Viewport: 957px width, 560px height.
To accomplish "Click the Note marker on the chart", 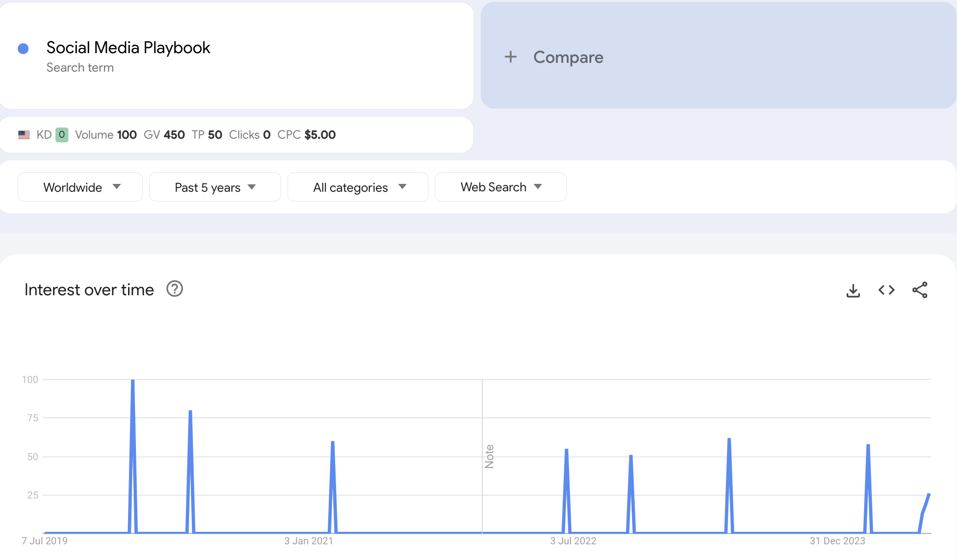I will point(489,457).
